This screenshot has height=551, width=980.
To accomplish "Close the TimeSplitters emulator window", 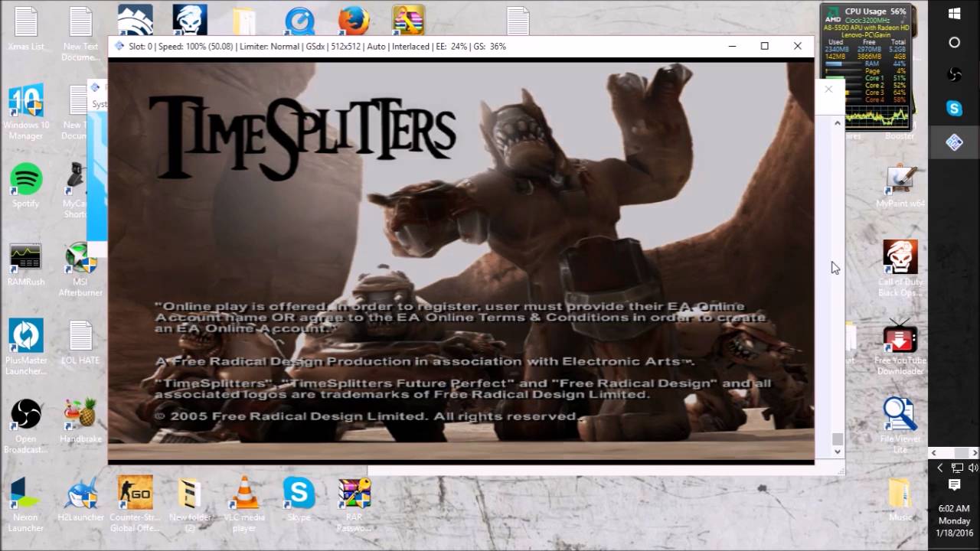I will click(797, 46).
